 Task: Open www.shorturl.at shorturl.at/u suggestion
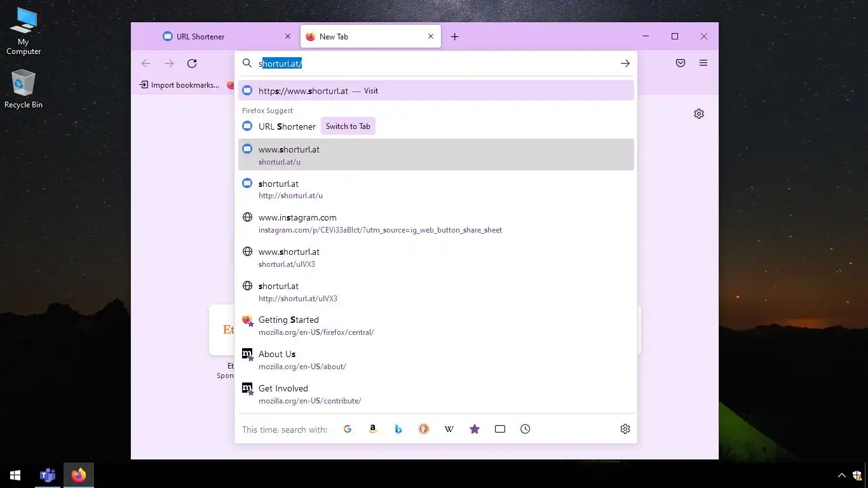(436, 154)
